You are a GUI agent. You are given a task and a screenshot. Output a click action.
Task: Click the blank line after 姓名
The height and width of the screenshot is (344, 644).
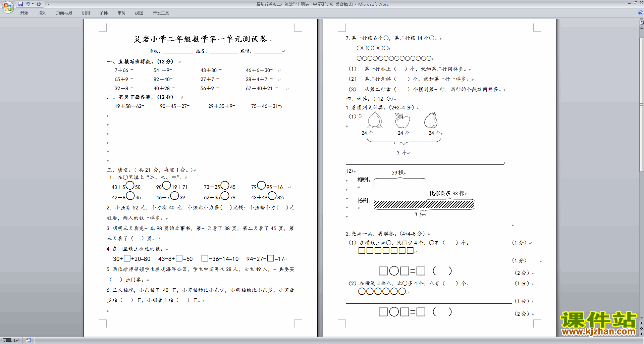coord(223,51)
